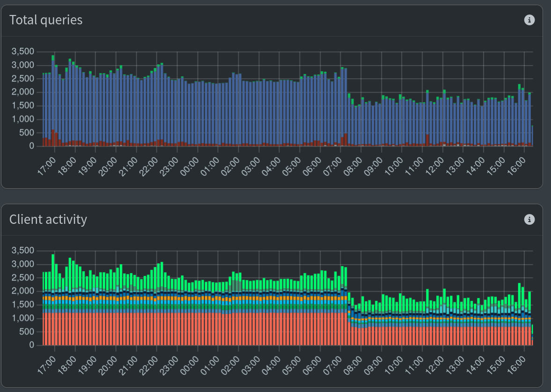
Task: Click the Total queries panel title
Action: click(46, 20)
